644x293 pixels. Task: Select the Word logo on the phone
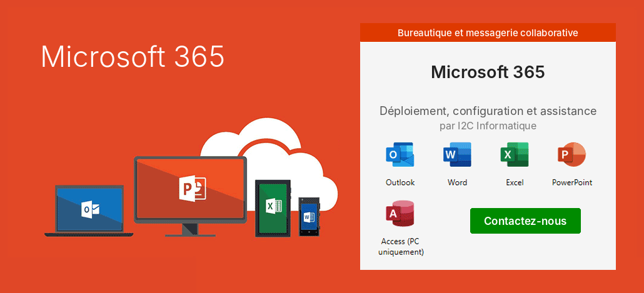pos(309,217)
